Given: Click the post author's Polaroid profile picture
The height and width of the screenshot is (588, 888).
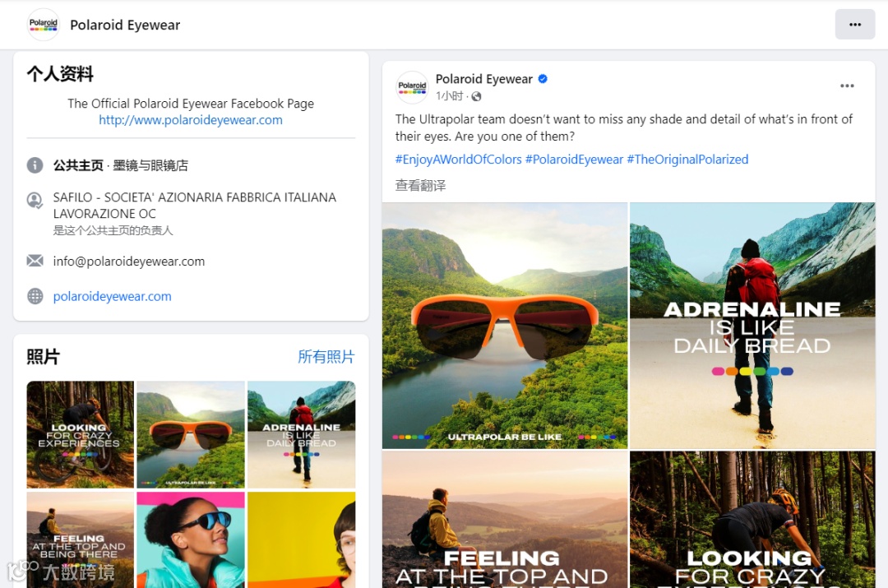Looking at the screenshot, I should click(x=411, y=87).
